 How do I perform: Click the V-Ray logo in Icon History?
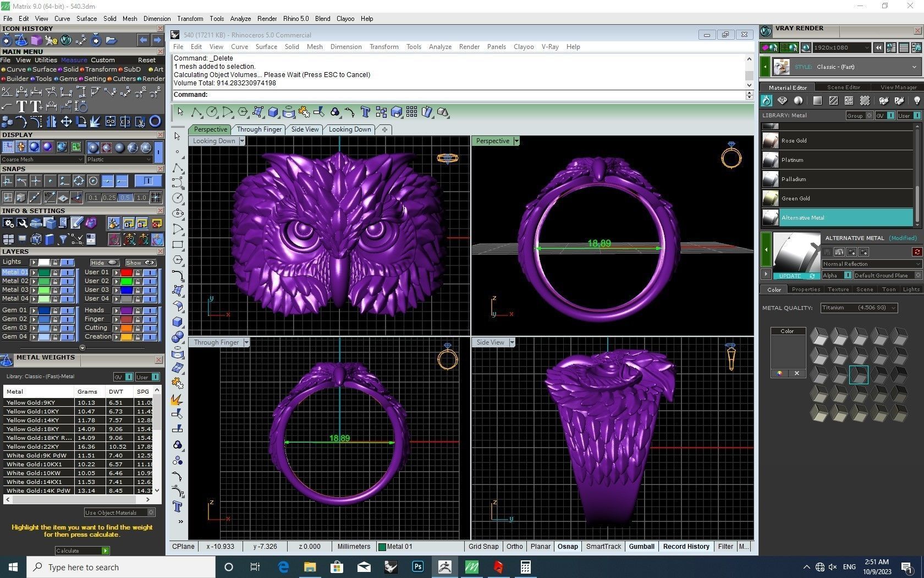point(66,40)
